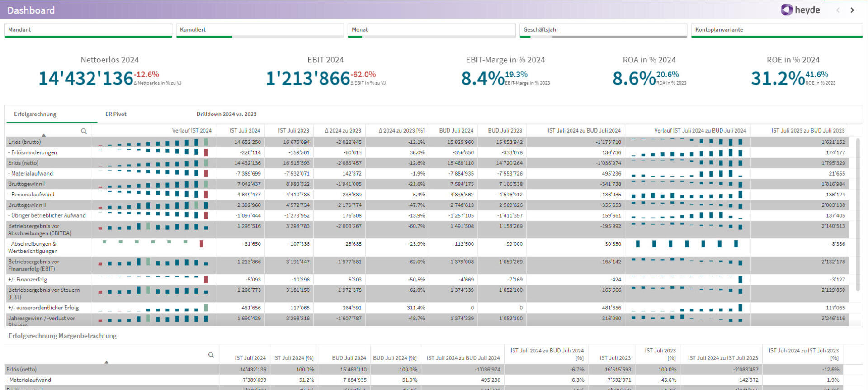Go to the previous sheet arrow
This screenshot has height=390, width=868.
pos(838,10)
